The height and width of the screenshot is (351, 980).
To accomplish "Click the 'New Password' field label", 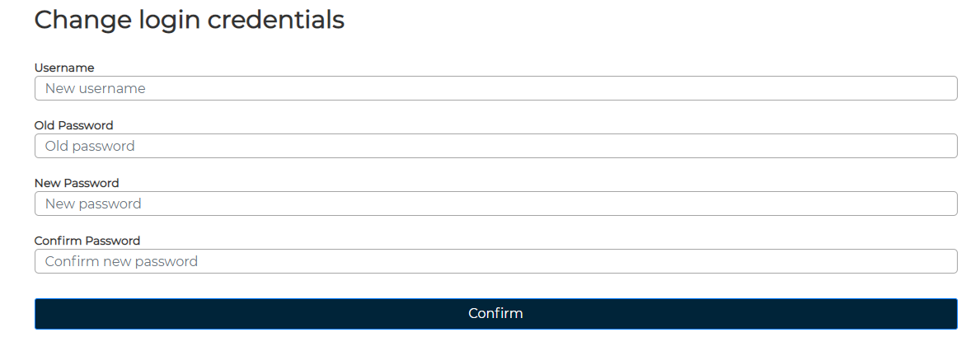I will [77, 183].
